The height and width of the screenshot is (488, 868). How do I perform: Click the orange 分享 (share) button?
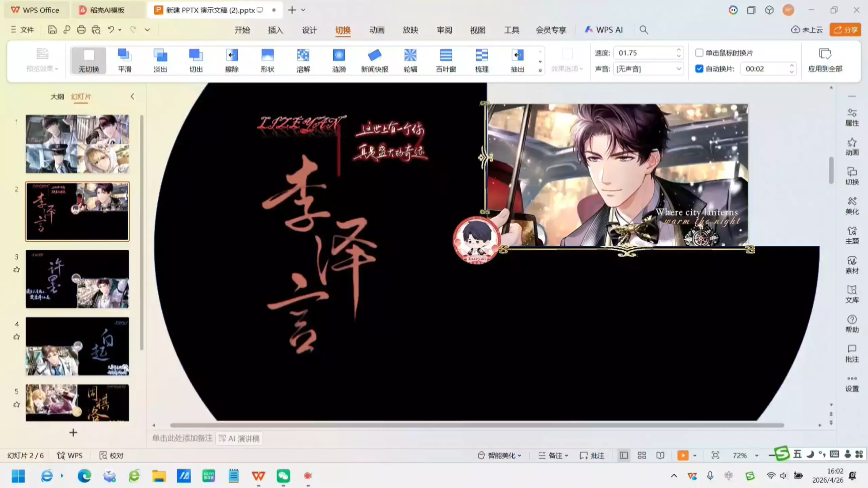(845, 30)
